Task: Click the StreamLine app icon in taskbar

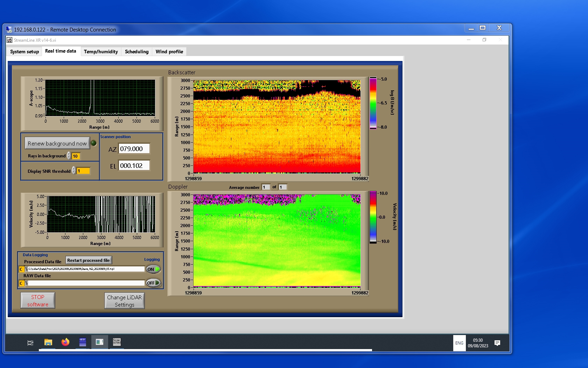Action: click(99, 342)
